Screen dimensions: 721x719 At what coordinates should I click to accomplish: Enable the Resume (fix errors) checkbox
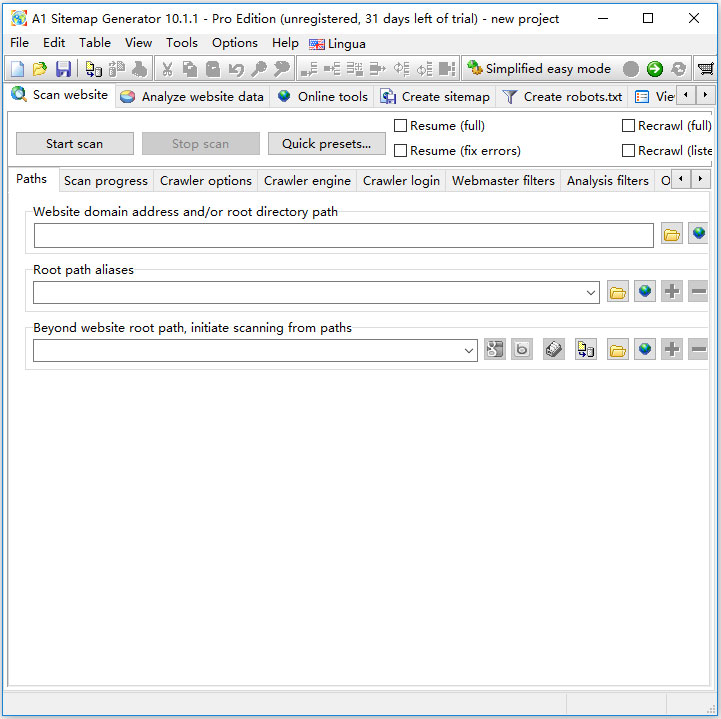tap(401, 151)
